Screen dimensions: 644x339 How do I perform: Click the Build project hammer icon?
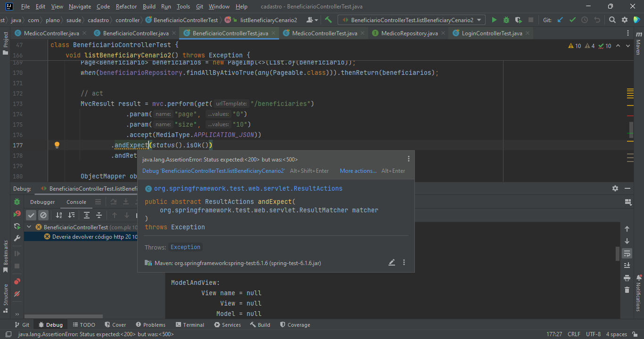pyautogui.click(x=329, y=20)
